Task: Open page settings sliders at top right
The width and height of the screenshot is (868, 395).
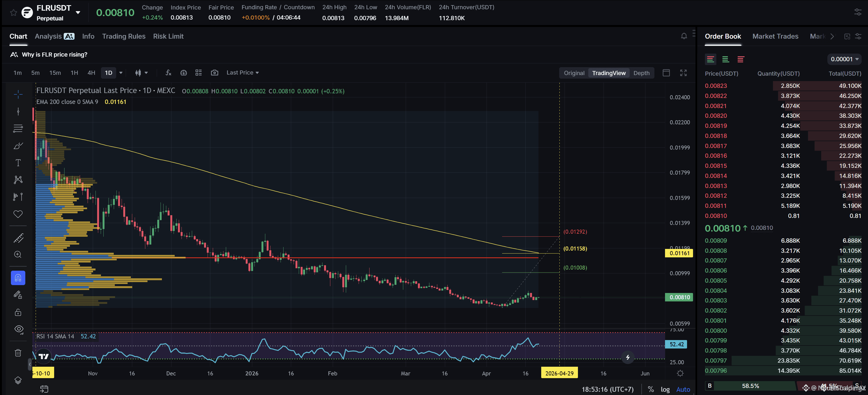Action: click(x=858, y=13)
